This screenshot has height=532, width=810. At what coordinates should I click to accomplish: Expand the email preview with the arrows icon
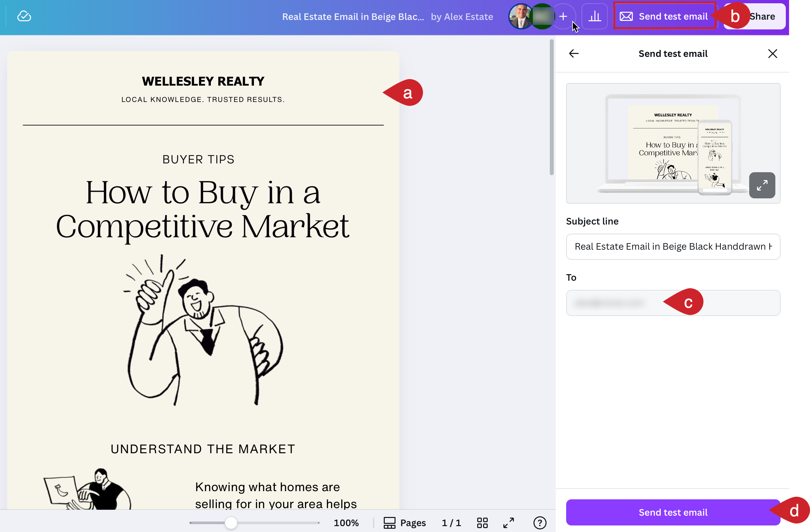[762, 185]
